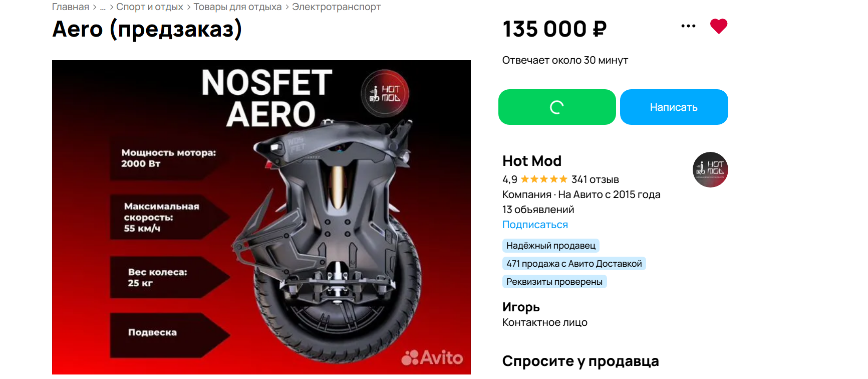Click the rating stars
This screenshot has width=868, height=379.
[544, 179]
